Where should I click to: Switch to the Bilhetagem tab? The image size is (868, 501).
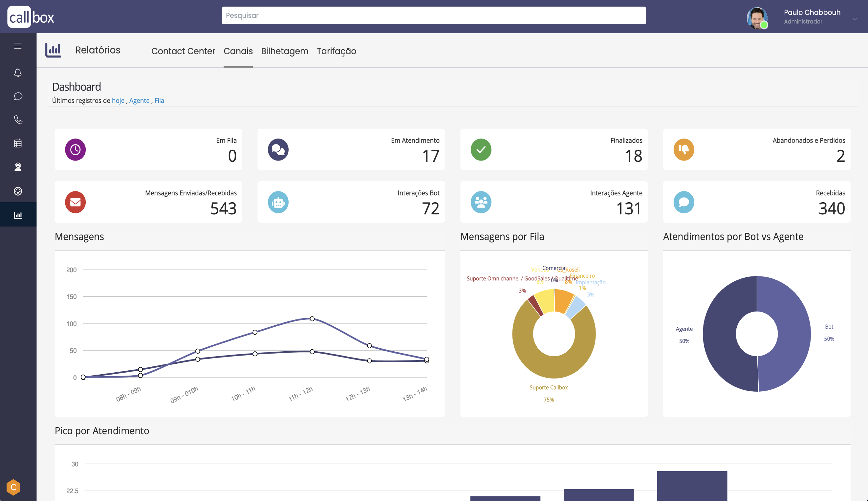[x=285, y=51]
